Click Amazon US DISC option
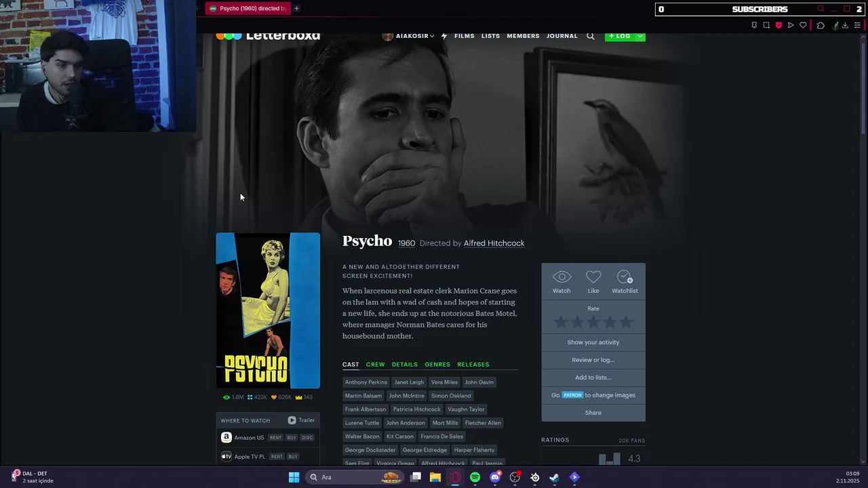This screenshot has height=488, width=868. [308, 438]
